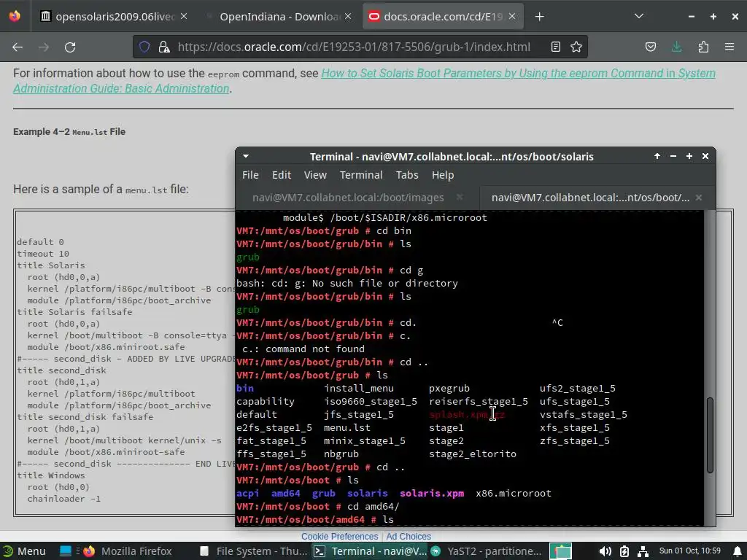Switch to Terminal taskbar item
This screenshot has height=560, width=747.
click(370, 551)
